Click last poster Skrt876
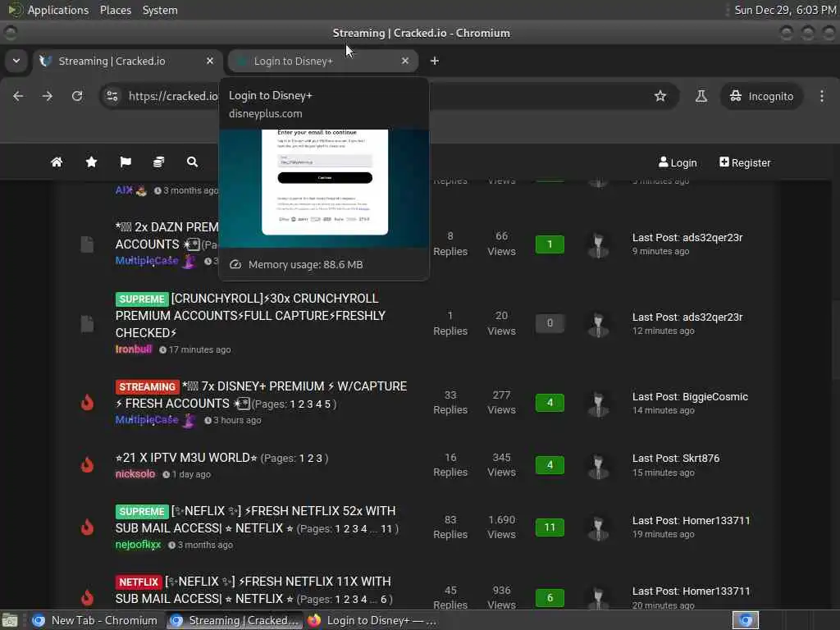 pyautogui.click(x=701, y=459)
